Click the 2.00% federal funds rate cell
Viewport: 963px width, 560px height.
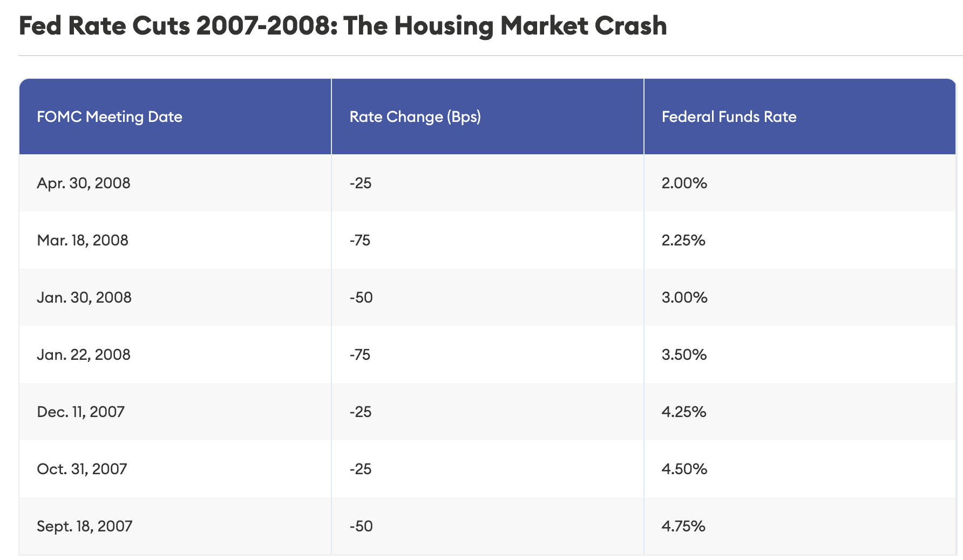[684, 183]
